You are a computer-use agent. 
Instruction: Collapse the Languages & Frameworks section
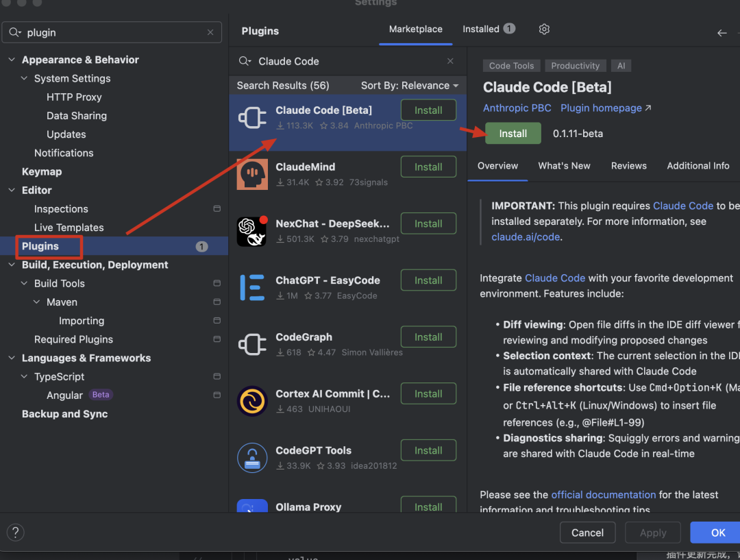(12, 358)
